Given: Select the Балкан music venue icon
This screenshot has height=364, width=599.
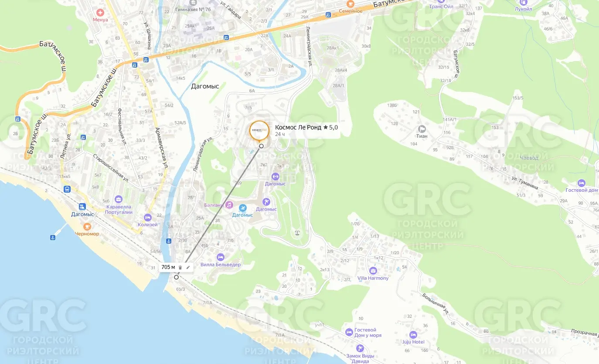Looking at the screenshot, I should [229, 204].
